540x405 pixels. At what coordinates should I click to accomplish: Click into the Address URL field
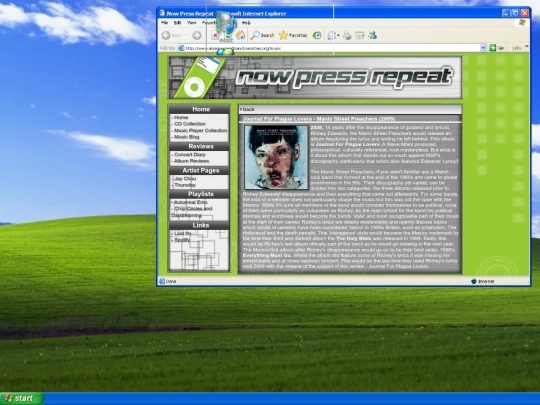[332, 48]
